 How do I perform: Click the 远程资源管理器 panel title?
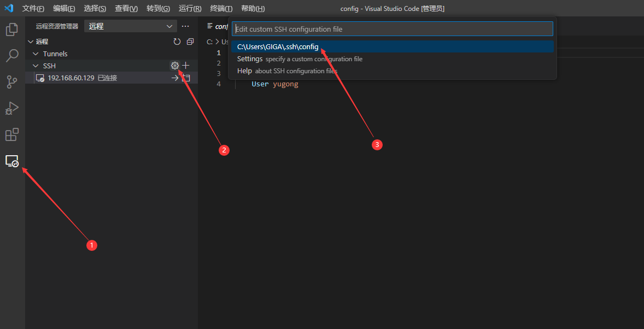[x=57, y=26]
